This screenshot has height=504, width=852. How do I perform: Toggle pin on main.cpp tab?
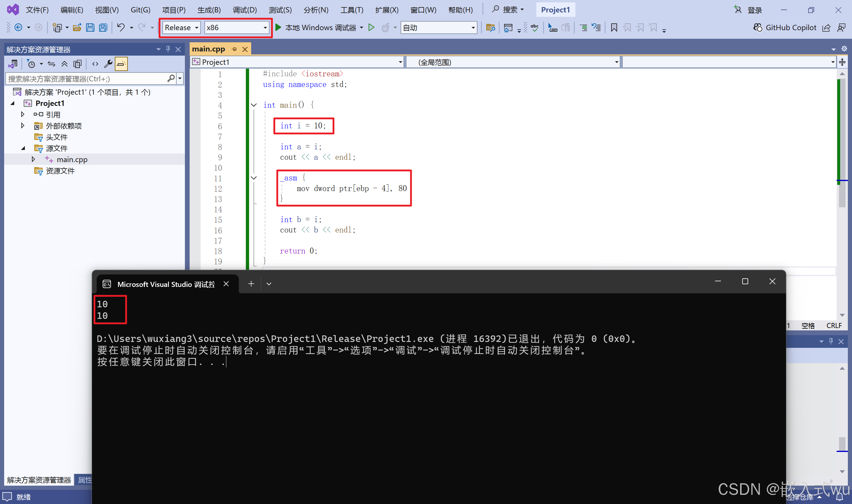(x=234, y=49)
